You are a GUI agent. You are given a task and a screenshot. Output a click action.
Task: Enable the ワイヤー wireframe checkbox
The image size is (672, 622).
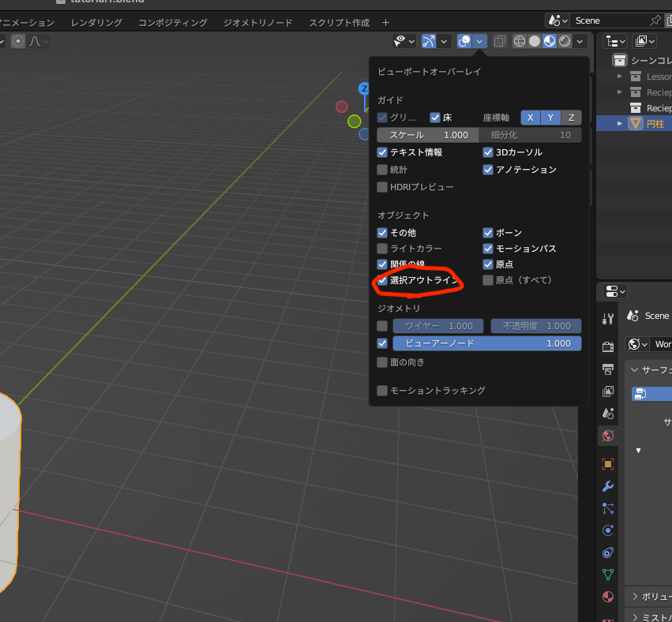tap(382, 326)
